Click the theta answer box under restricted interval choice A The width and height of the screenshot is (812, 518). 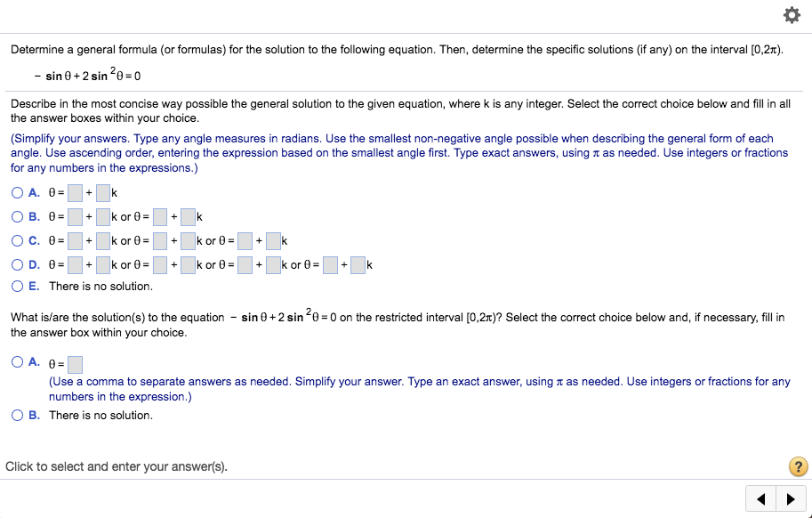click(x=75, y=363)
